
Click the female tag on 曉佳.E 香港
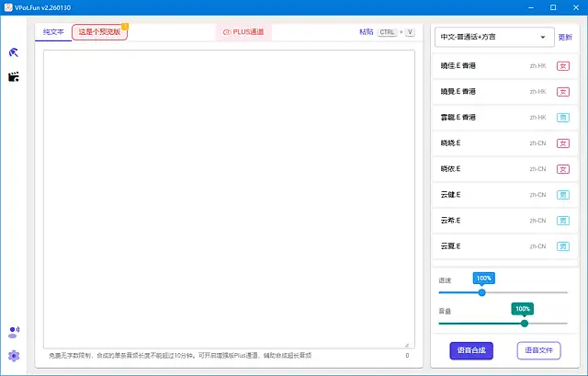(x=563, y=66)
